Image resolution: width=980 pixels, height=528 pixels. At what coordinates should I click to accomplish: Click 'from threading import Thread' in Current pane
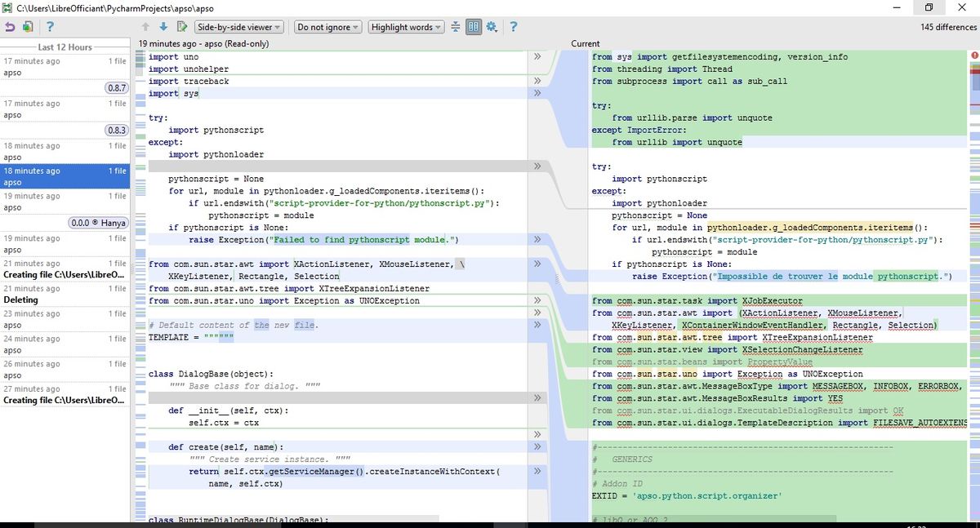[x=662, y=69]
